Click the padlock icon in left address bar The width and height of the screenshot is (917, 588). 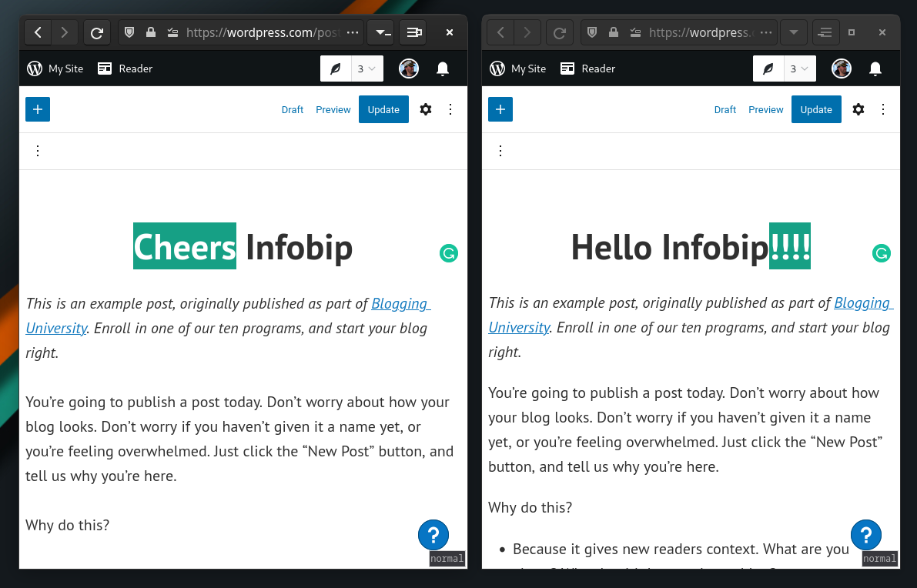click(151, 33)
